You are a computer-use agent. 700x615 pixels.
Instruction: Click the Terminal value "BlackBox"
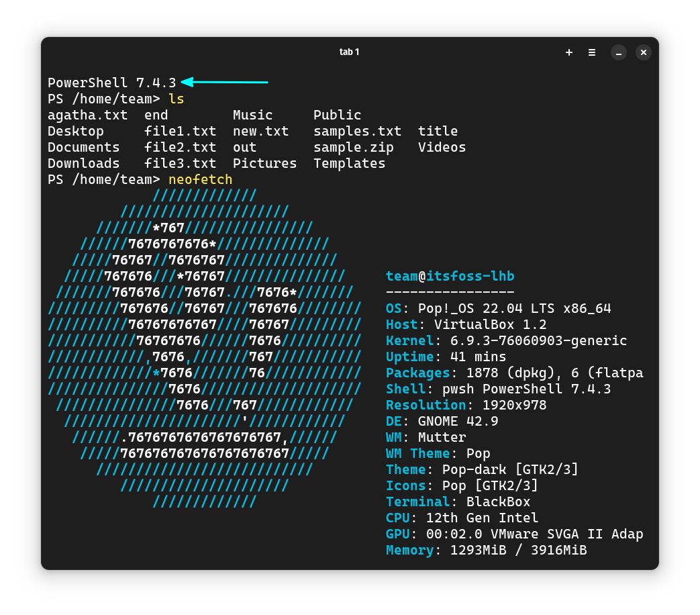498,502
